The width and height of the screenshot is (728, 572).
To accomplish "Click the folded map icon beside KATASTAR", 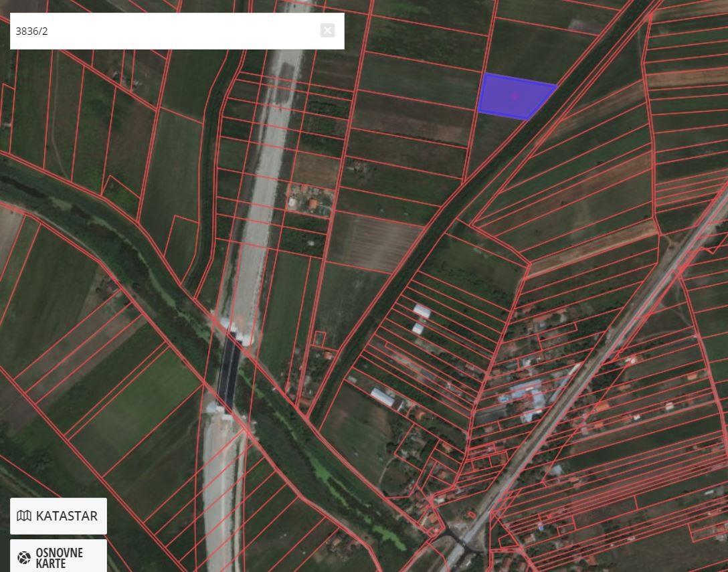I will click(x=24, y=516).
